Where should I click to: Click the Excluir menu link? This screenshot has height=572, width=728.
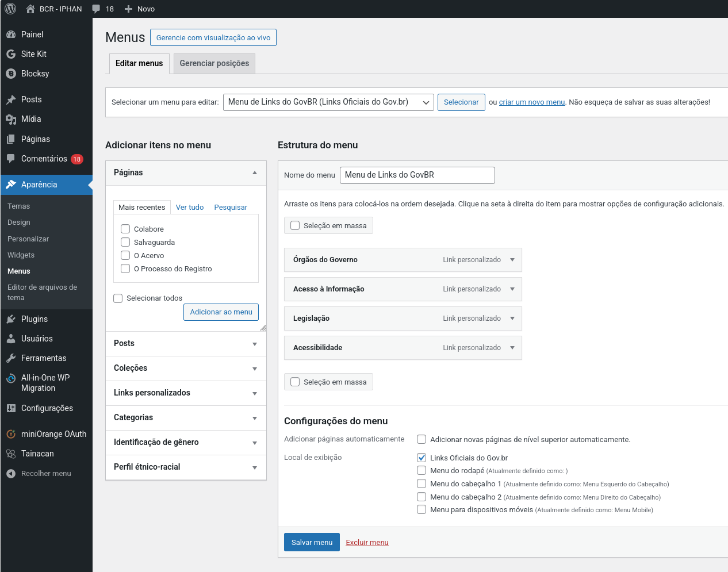coord(367,543)
